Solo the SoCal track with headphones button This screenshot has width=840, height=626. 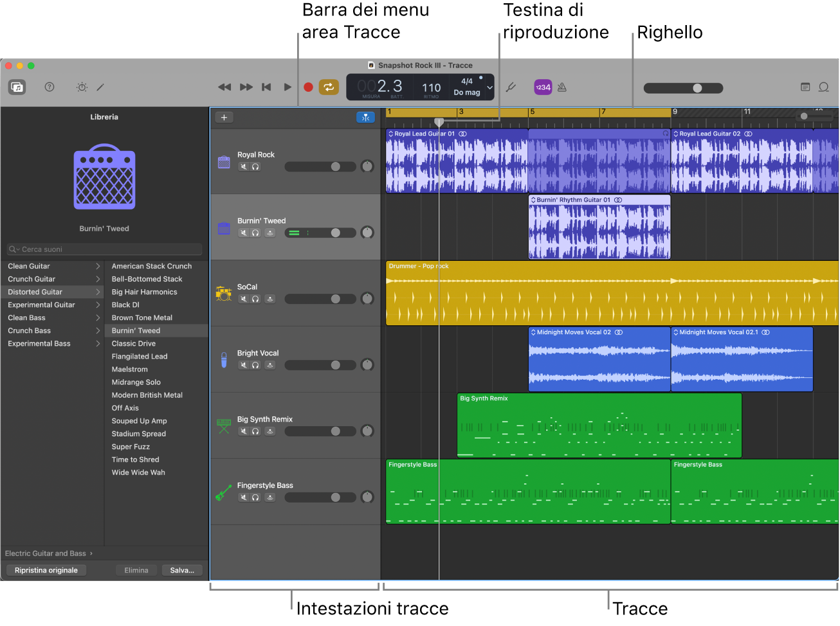(255, 299)
